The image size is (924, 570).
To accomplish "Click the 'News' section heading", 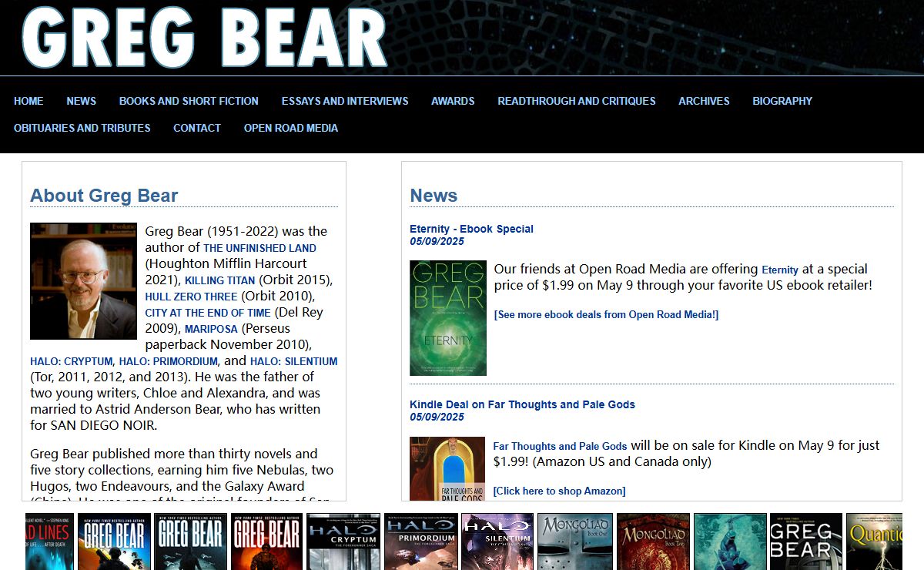I will pyautogui.click(x=434, y=196).
